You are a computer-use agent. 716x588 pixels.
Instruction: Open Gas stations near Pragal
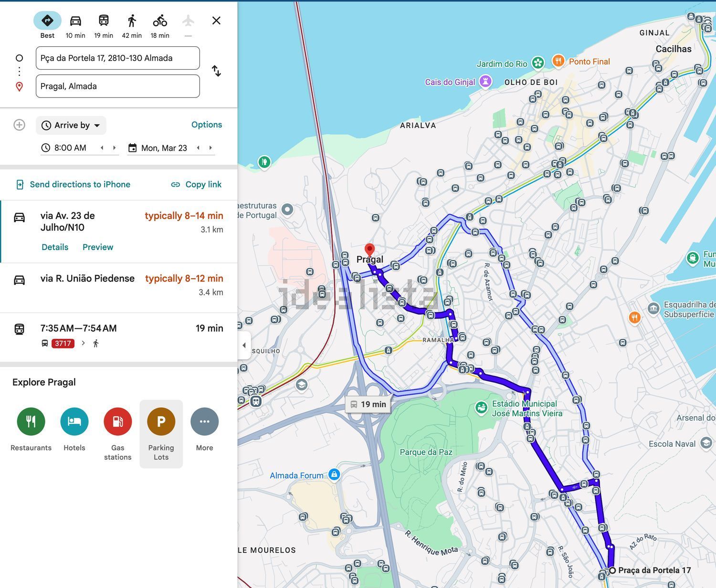[117, 421]
